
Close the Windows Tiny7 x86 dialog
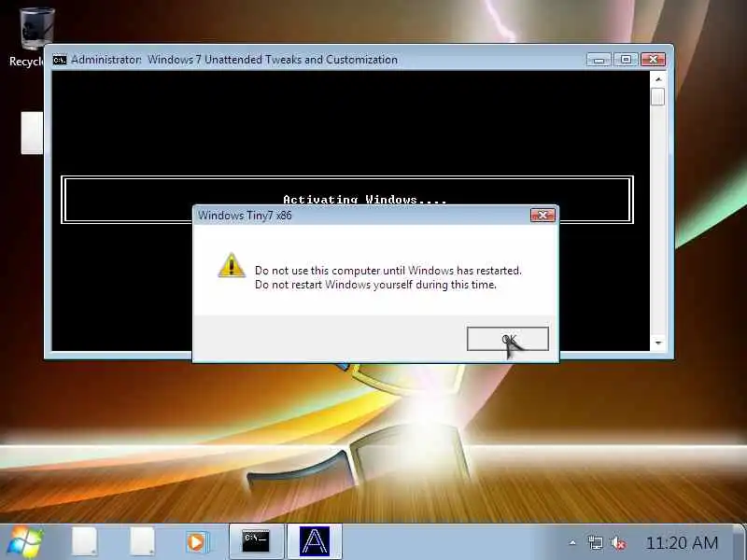[x=543, y=216]
